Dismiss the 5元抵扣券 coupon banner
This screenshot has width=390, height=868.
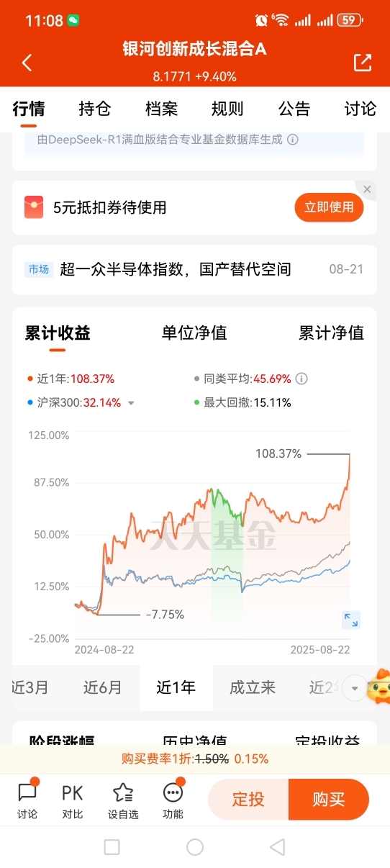click(x=368, y=190)
